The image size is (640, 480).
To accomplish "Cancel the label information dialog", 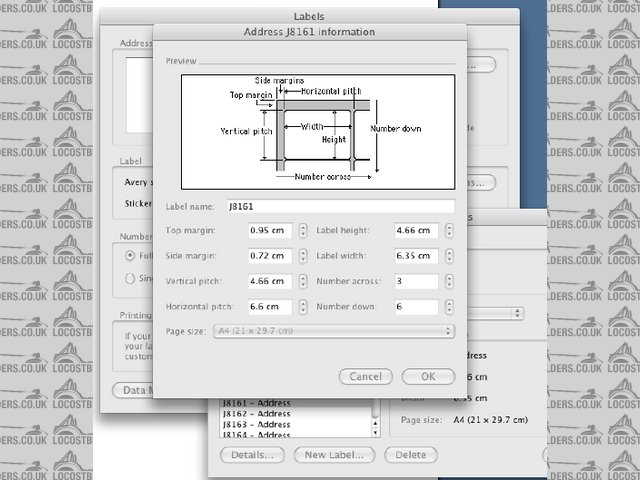I will click(x=365, y=377).
